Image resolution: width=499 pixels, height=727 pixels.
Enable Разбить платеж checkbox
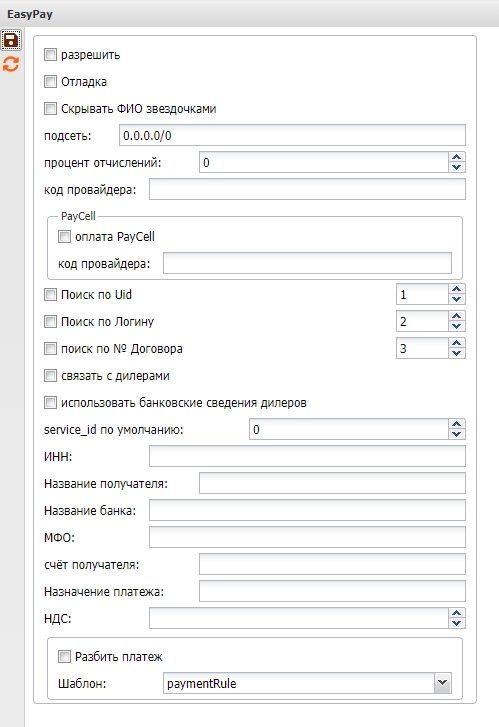tap(64, 657)
